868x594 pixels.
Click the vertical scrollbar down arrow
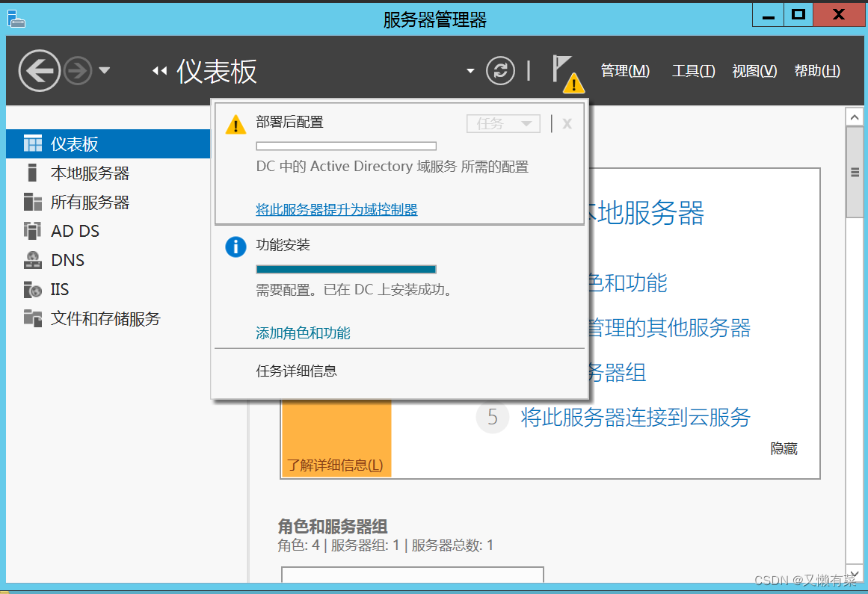[x=854, y=574]
